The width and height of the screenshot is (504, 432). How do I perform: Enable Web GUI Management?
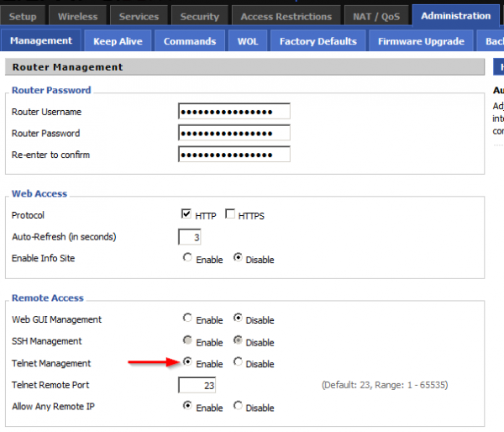pyautogui.click(x=187, y=319)
